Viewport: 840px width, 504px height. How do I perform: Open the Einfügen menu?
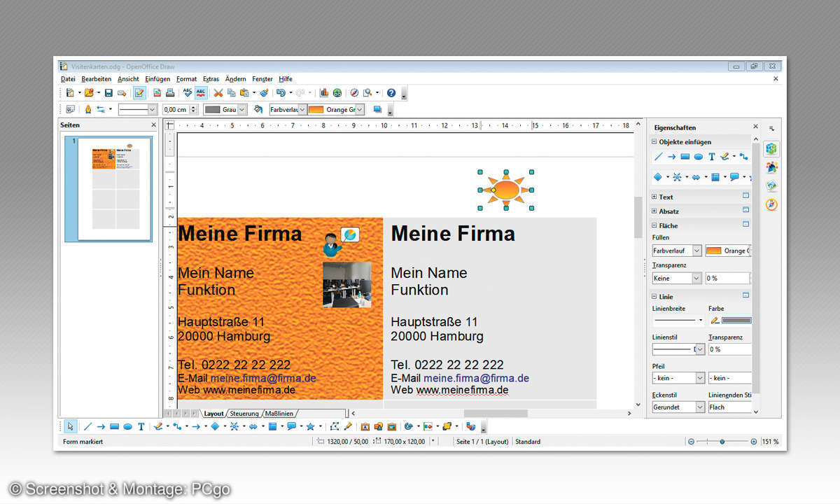pos(157,79)
